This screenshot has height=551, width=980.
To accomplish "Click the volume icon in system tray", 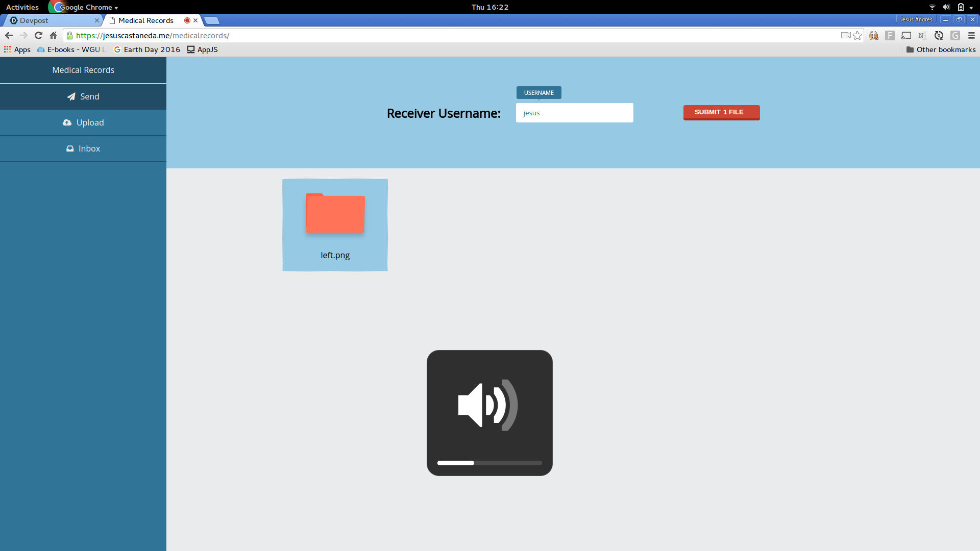I will (x=946, y=7).
